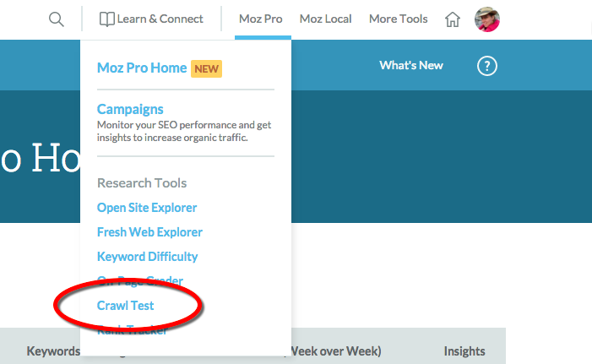The image size is (592, 364).
Task: Click the Keywords column header
Action: click(53, 351)
